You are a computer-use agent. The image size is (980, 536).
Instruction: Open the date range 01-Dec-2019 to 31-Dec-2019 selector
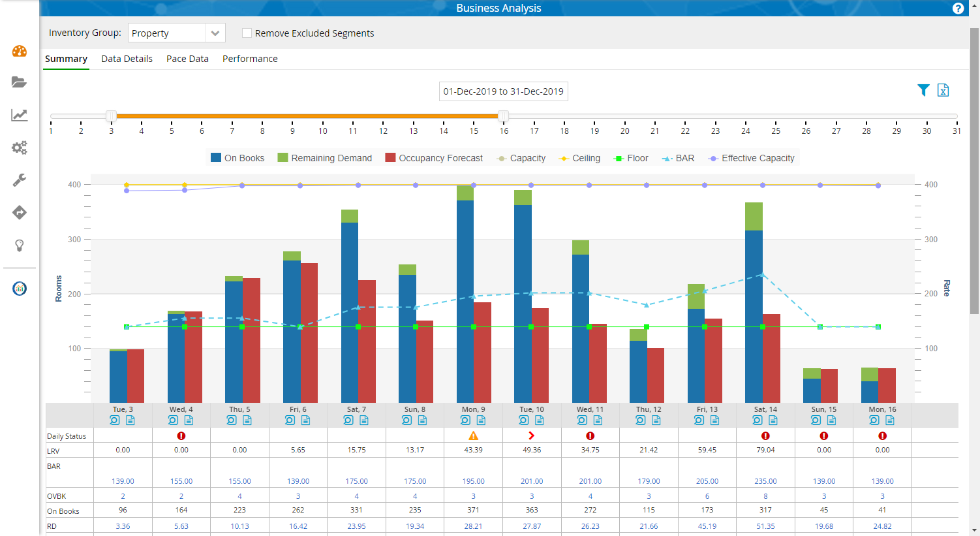pos(503,91)
